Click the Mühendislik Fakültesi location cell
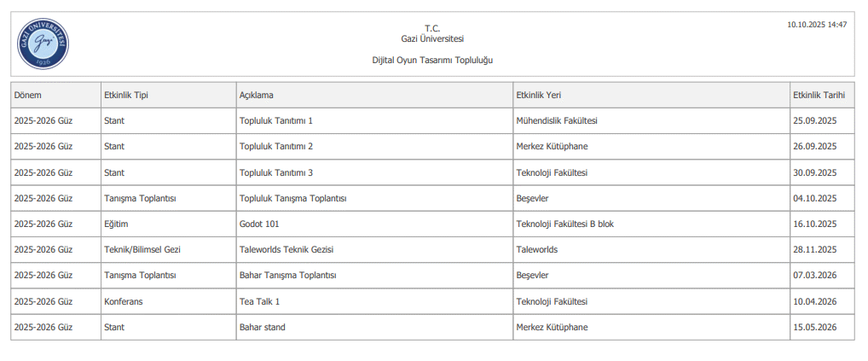868x361 pixels. (x=557, y=121)
